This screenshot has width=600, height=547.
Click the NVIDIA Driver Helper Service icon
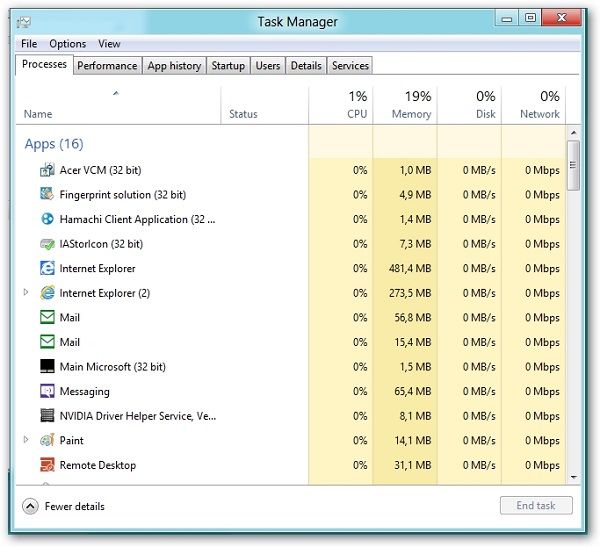(47, 416)
